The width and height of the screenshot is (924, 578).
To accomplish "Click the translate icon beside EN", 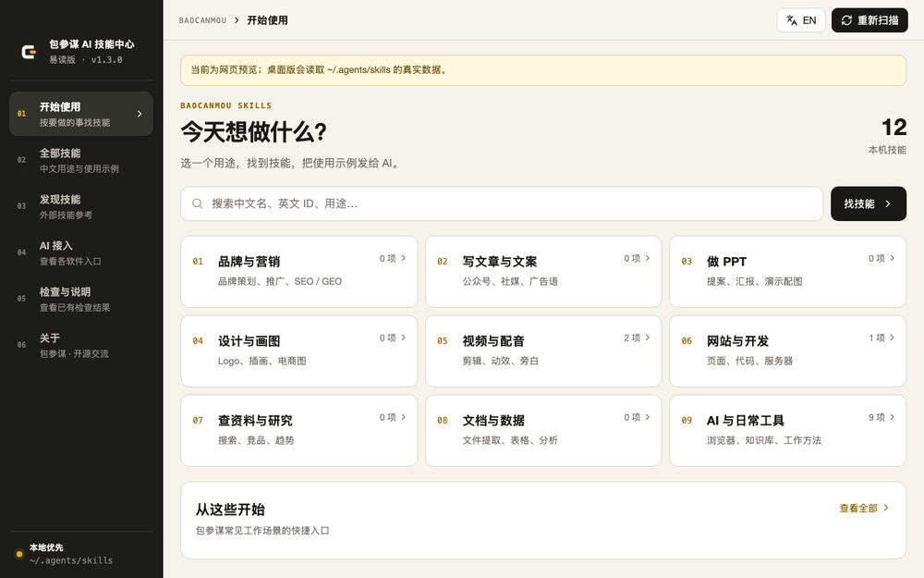I will (x=792, y=20).
